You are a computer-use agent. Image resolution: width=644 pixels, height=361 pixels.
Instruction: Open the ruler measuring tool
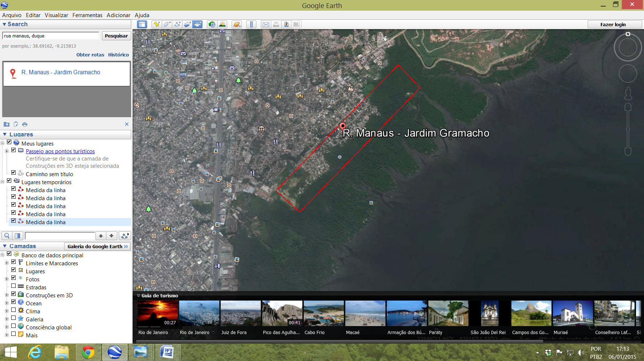click(x=251, y=24)
